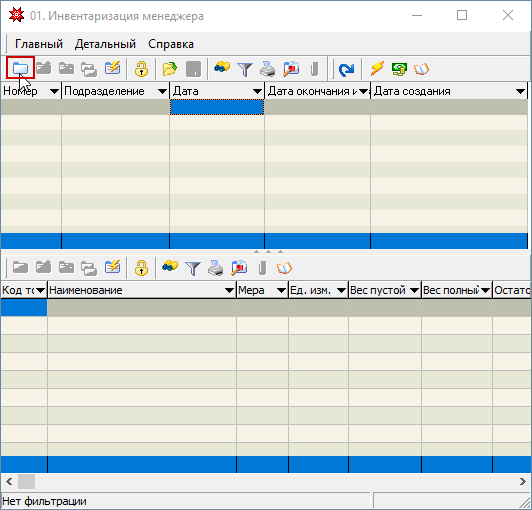Open the Дата column dropdown arrow

click(x=258, y=91)
